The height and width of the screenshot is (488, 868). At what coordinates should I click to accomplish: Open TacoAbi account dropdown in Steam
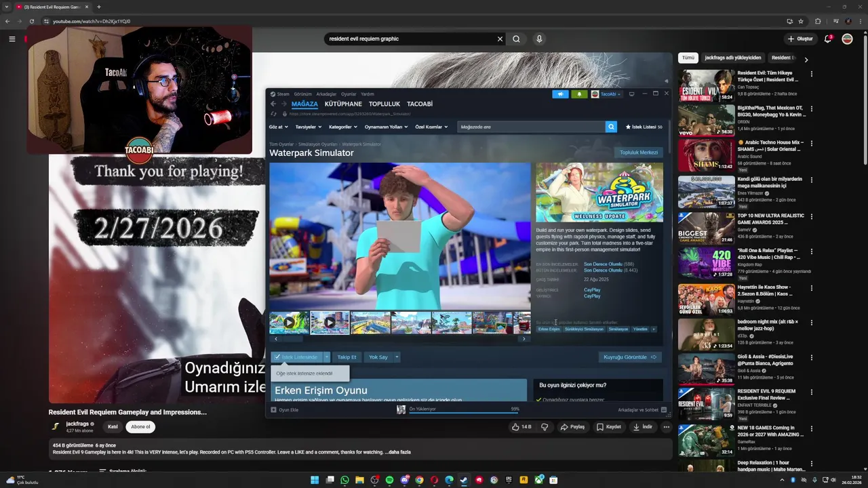click(x=606, y=94)
